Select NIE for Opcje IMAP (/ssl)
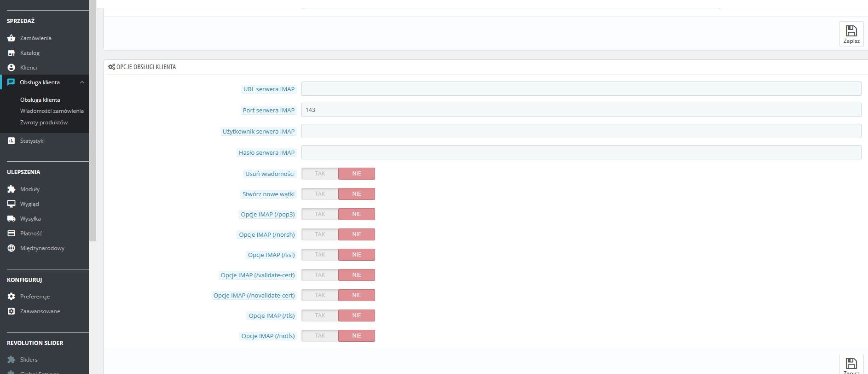This screenshot has height=374, width=868. click(357, 255)
